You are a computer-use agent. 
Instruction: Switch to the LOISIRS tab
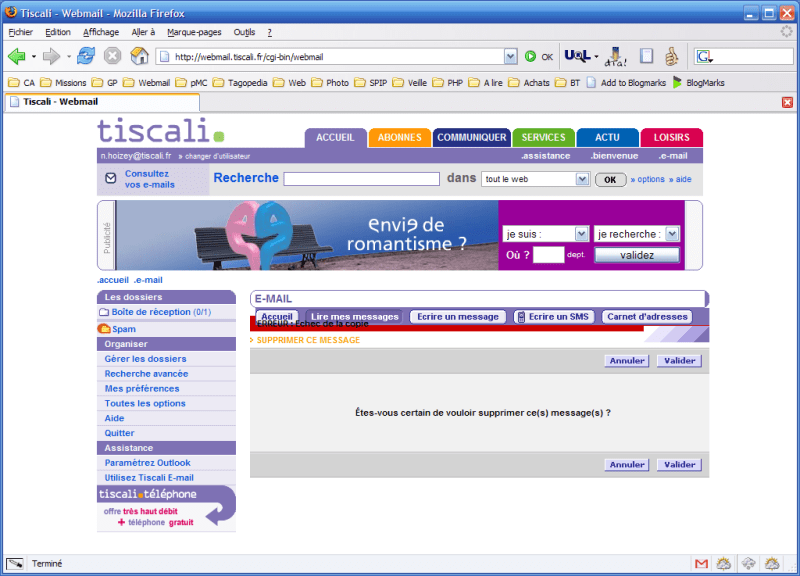(x=671, y=138)
